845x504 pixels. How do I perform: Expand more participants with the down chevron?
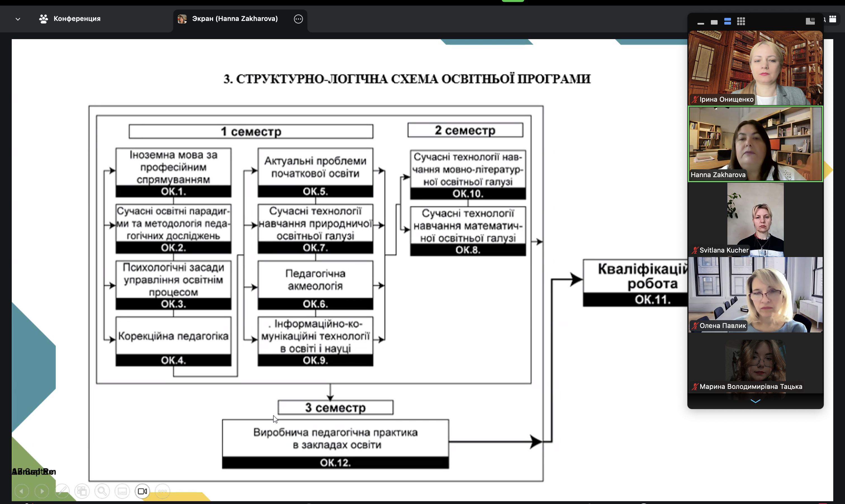click(x=755, y=401)
